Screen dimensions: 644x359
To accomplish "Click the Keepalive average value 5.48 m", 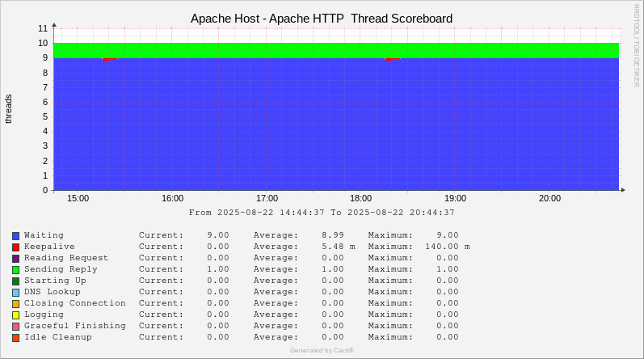I will (x=339, y=247).
